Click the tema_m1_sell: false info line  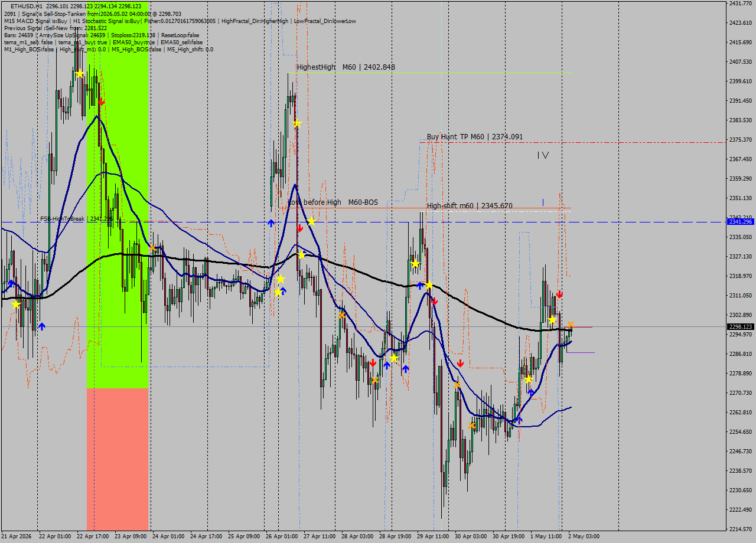click(103, 42)
